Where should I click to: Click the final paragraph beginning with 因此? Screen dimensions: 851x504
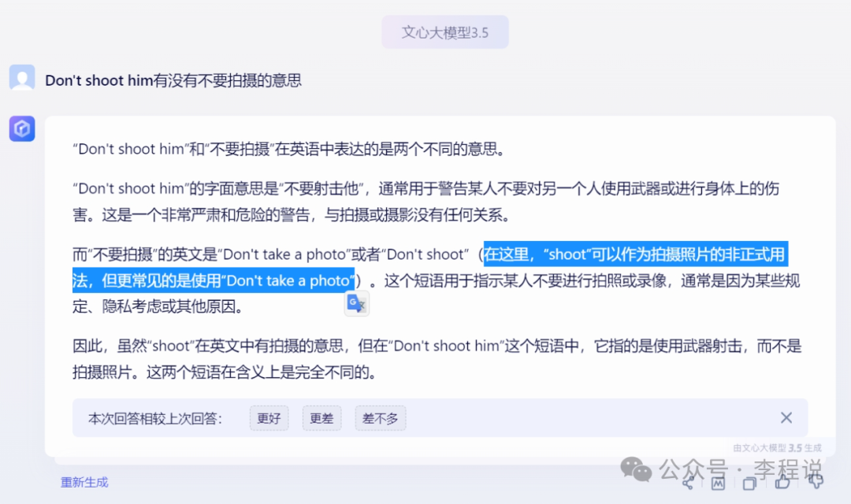[x=437, y=359]
